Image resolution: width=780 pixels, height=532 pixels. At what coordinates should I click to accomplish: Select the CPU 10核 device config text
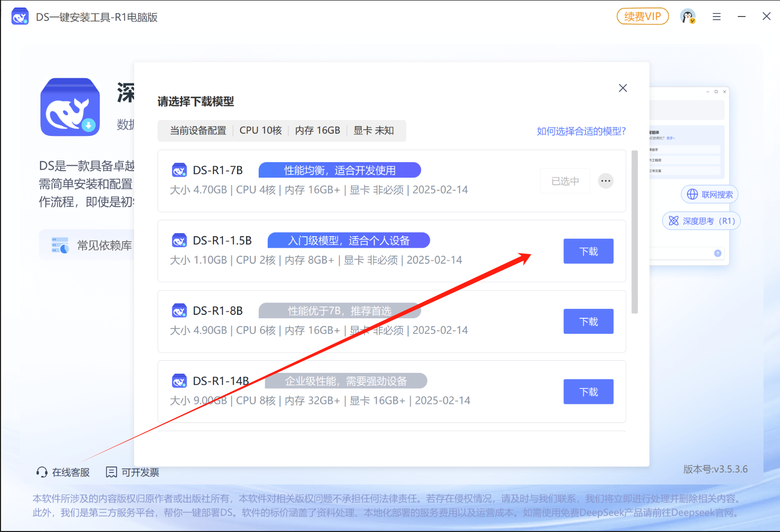click(261, 131)
